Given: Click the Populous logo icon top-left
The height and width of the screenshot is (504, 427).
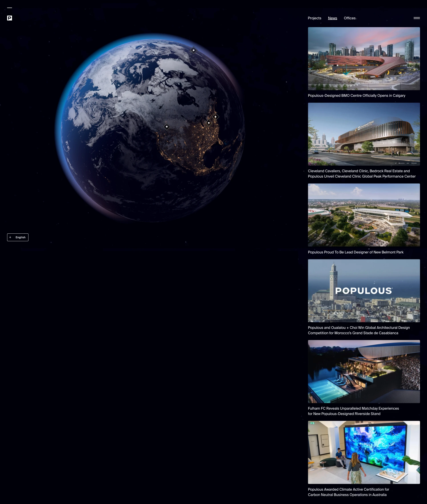Looking at the screenshot, I should tap(9, 18).
